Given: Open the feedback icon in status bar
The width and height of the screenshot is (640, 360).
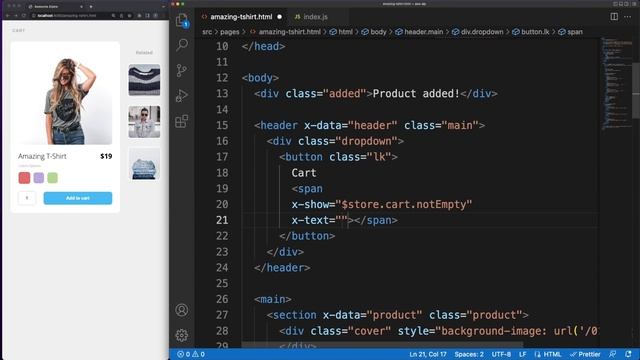Looking at the screenshot, I should coord(613,354).
